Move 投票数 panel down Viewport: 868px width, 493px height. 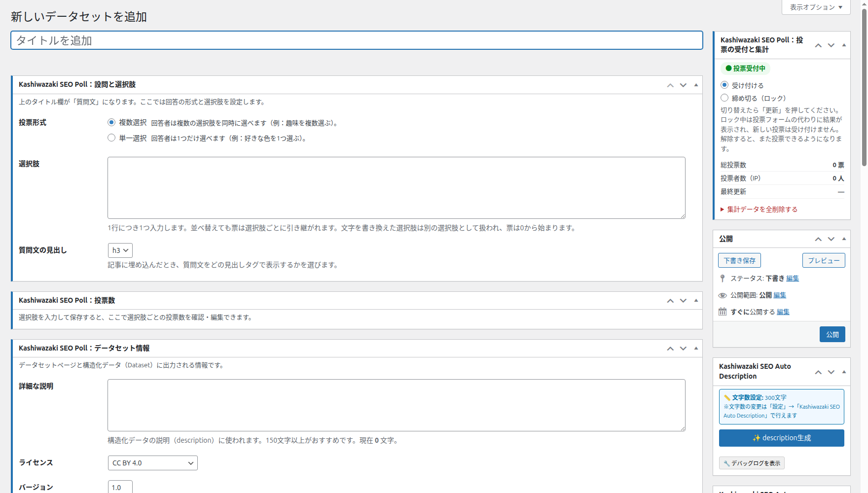683,300
